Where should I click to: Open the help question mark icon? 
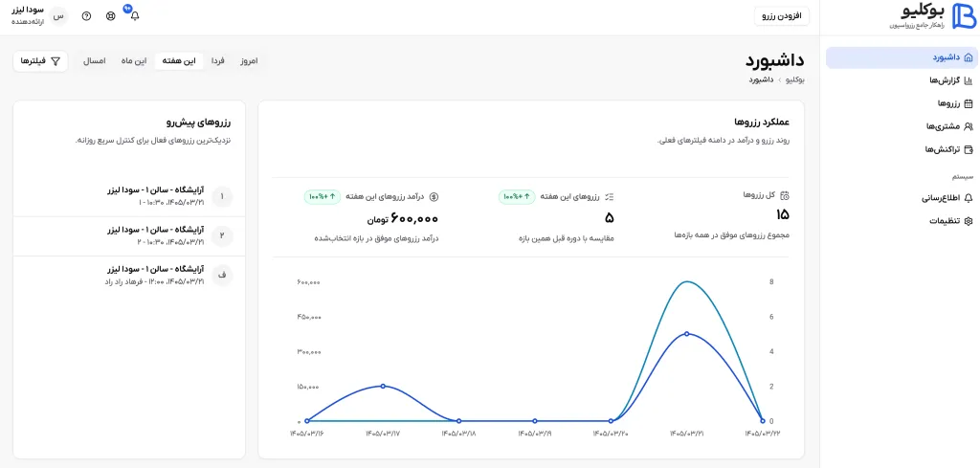point(86,16)
